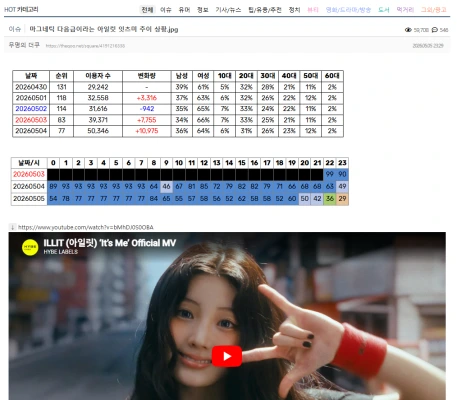Screen dimensions: 457x400
Task: Click the 무명의 더쿠 author name
Action: tap(24, 45)
